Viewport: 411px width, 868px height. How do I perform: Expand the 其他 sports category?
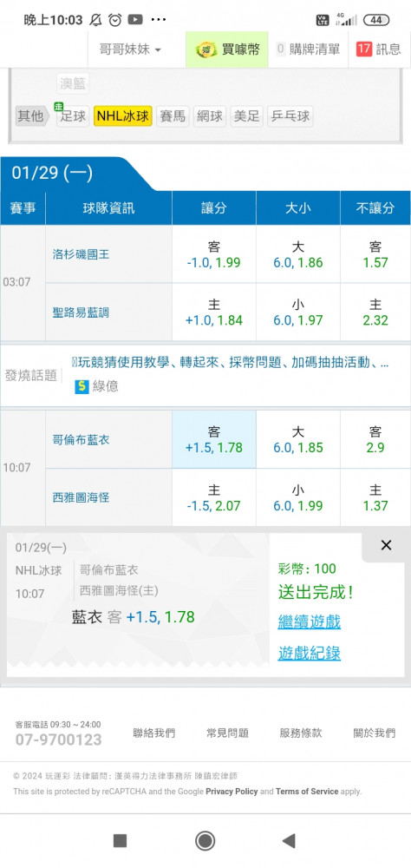point(31,116)
